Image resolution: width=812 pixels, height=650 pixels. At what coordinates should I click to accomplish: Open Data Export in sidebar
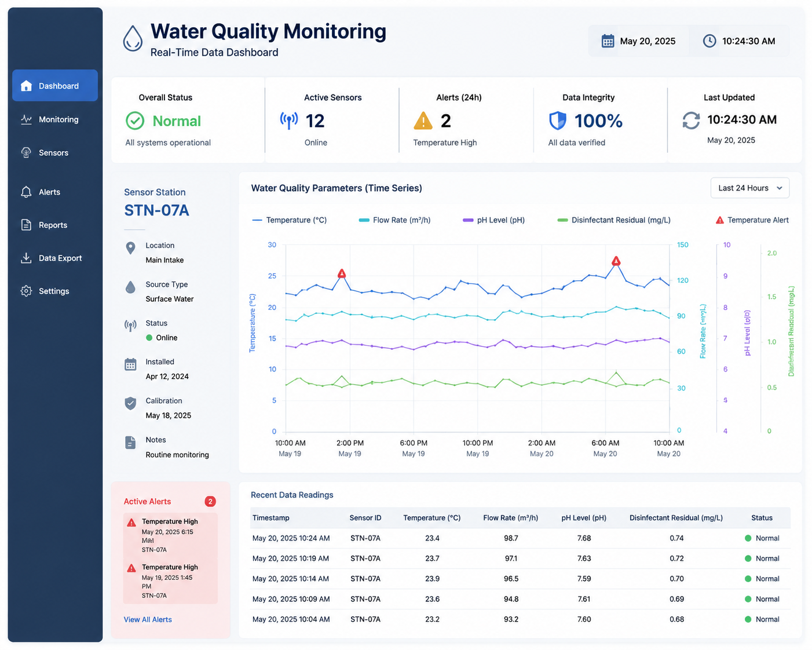coord(55,258)
